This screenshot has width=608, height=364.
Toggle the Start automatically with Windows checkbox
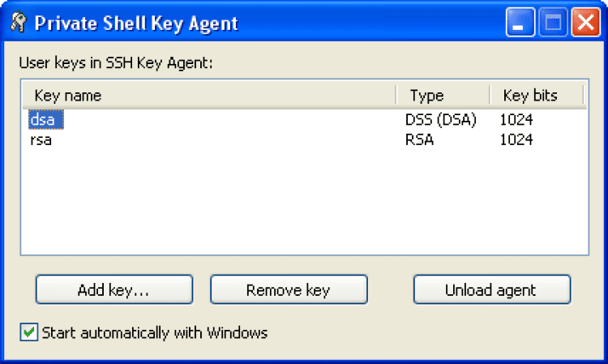pyautogui.click(x=29, y=332)
